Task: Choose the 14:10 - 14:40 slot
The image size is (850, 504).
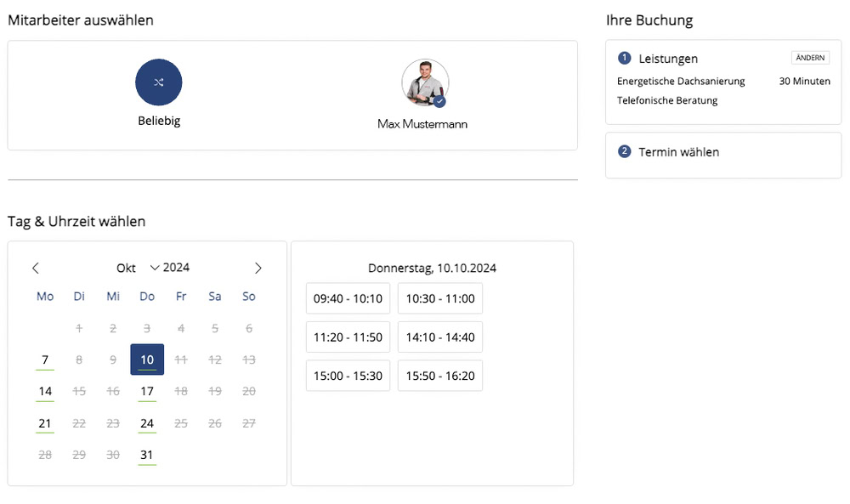Action: click(x=440, y=337)
